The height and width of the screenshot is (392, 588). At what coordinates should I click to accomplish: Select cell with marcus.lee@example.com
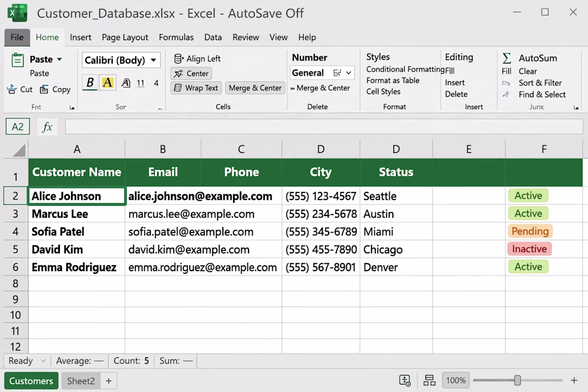[204, 214]
